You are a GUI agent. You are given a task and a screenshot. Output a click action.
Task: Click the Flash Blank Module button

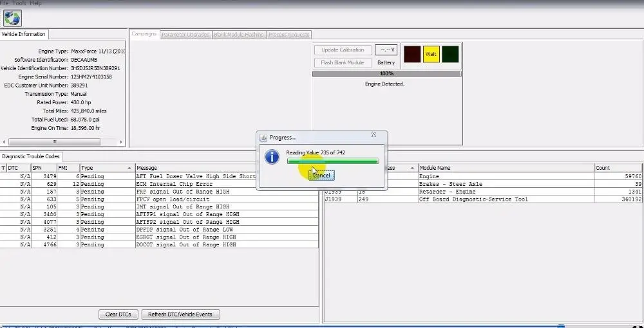point(343,63)
